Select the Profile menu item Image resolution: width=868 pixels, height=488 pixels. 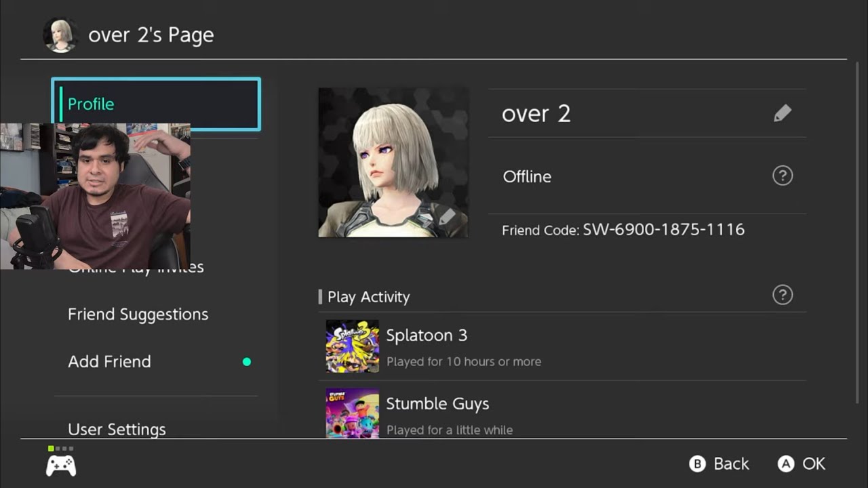tap(156, 104)
